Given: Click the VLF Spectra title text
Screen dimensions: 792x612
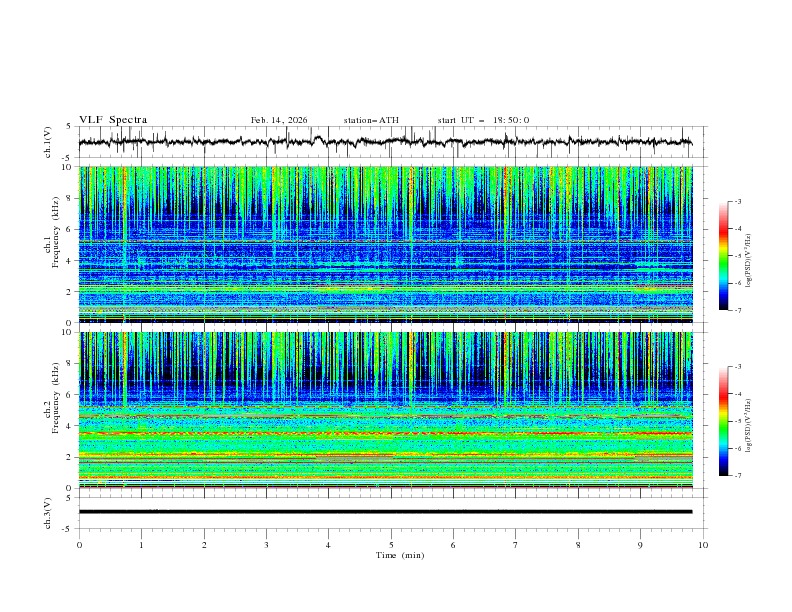Looking at the screenshot, I should (x=113, y=120).
